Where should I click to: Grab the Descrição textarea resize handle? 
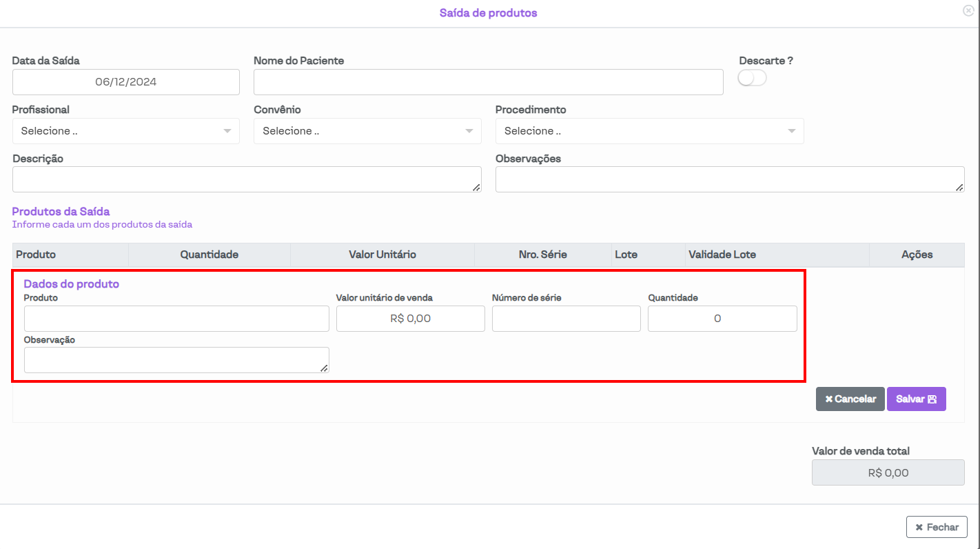(476, 188)
